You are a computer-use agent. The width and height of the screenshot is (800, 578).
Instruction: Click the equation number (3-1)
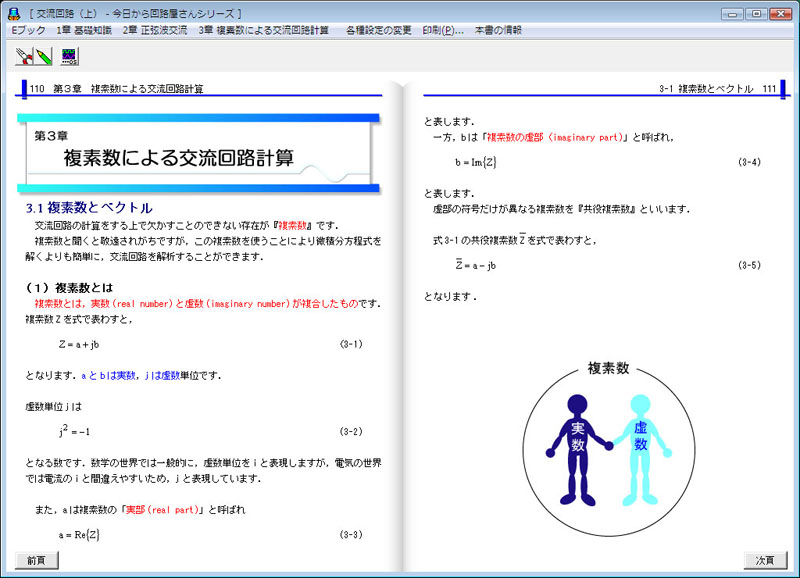[351, 344]
